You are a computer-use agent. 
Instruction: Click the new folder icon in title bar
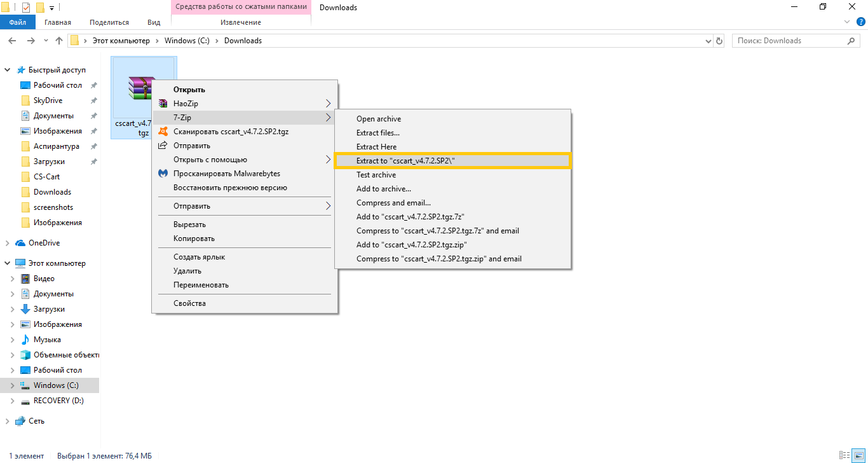tap(40, 8)
